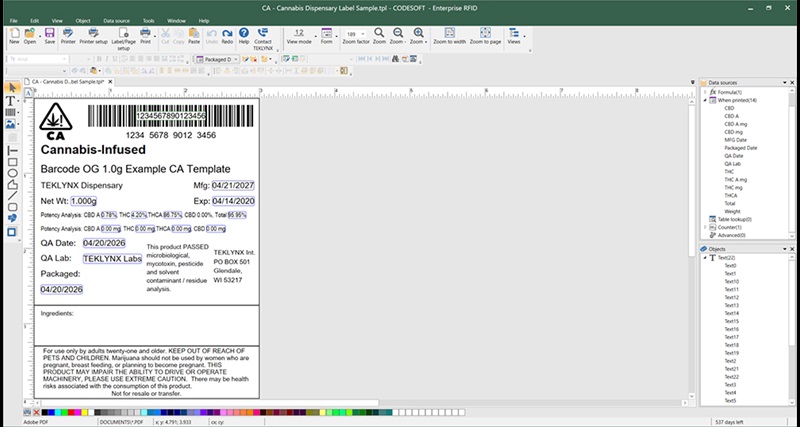Open the Tools menu
The height and width of the screenshot is (427, 800).
[148, 21]
